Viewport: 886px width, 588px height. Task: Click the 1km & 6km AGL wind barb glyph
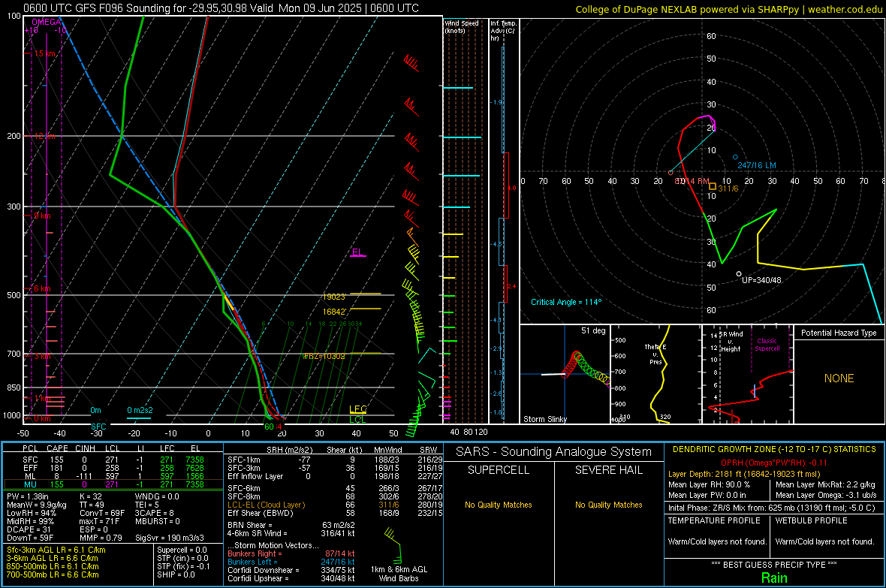393,545
